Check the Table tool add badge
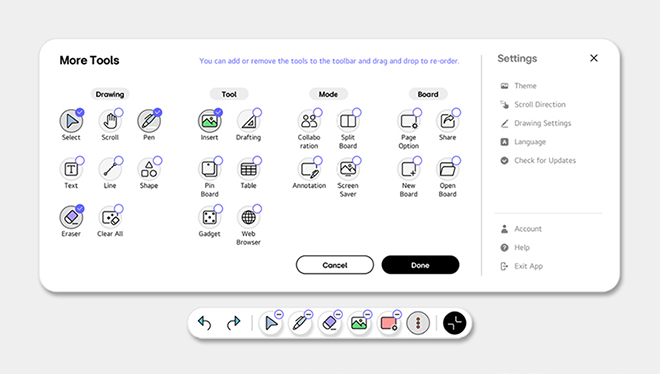The image size is (660, 374). coord(257,161)
